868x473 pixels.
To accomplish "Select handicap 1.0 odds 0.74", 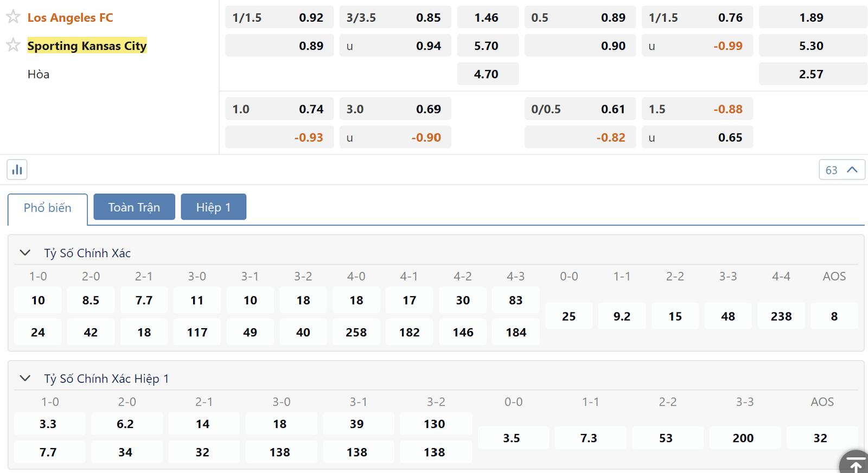I will tap(279, 109).
